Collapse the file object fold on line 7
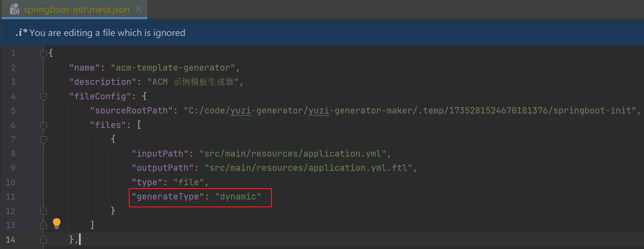The width and height of the screenshot is (644, 249). point(43,140)
